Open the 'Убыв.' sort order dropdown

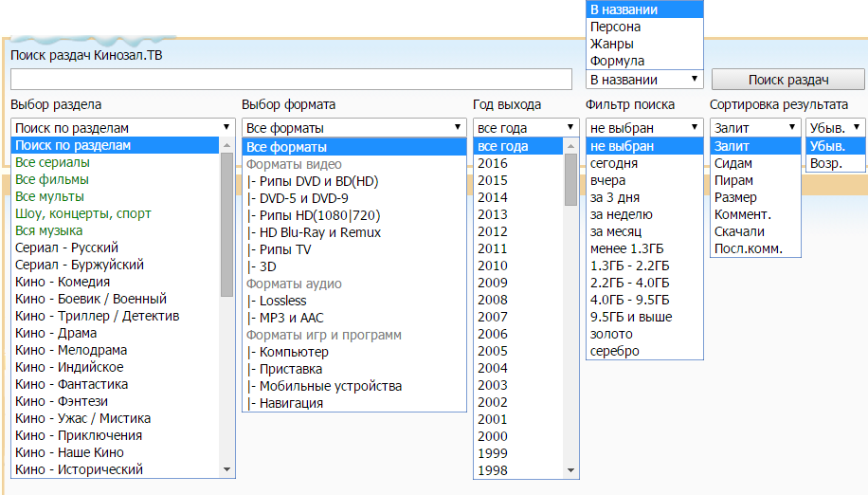(x=835, y=127)
